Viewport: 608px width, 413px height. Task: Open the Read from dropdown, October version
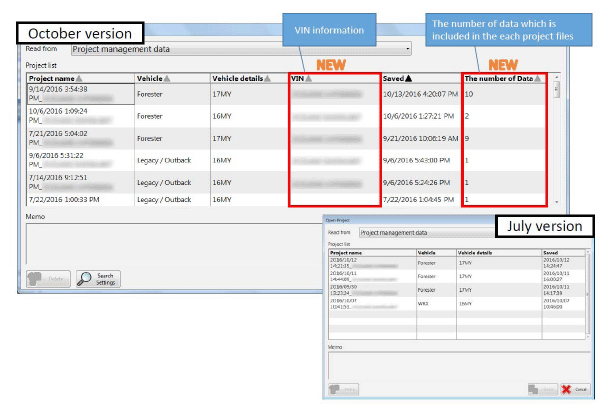click(x=241, y=48)
